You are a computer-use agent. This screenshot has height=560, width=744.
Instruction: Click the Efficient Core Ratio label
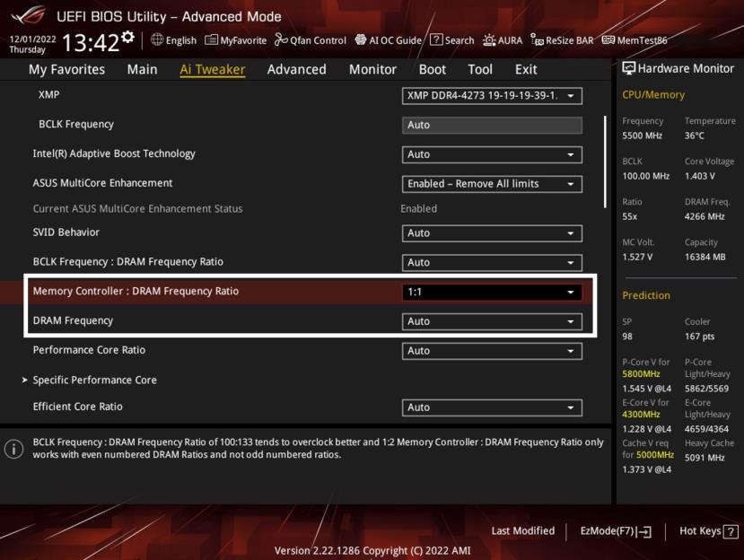(78, 407)
